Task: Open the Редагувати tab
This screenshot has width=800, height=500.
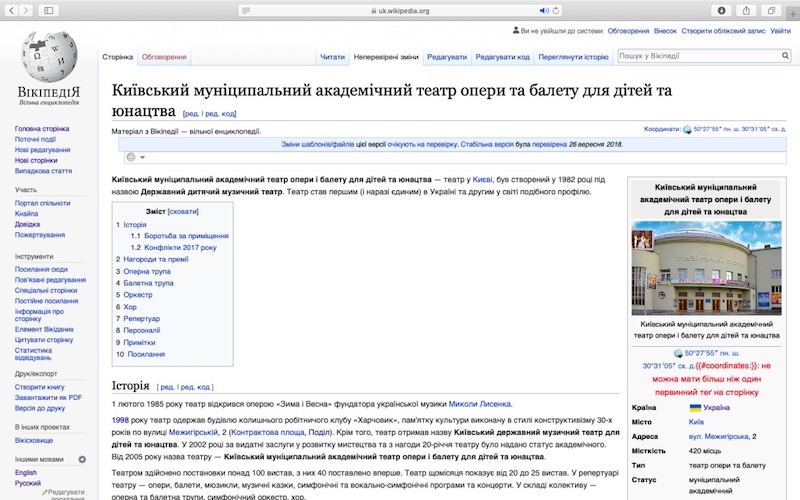Action: coord(447,57)
